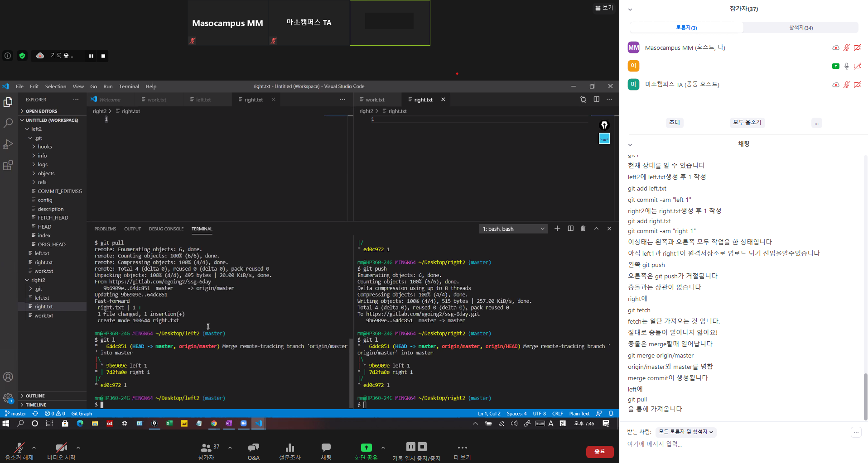Start video in Zoom toolbar
The image size is (868, 463).
pos(61,451)
